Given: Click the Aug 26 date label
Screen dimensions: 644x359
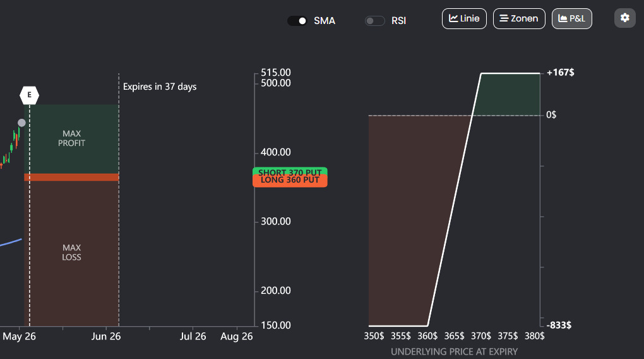Looking at the screenshot, I should coord(237,336).
